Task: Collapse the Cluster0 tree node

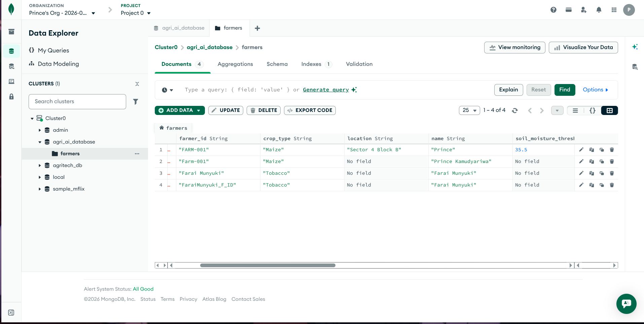Action: tap(32, 119)
